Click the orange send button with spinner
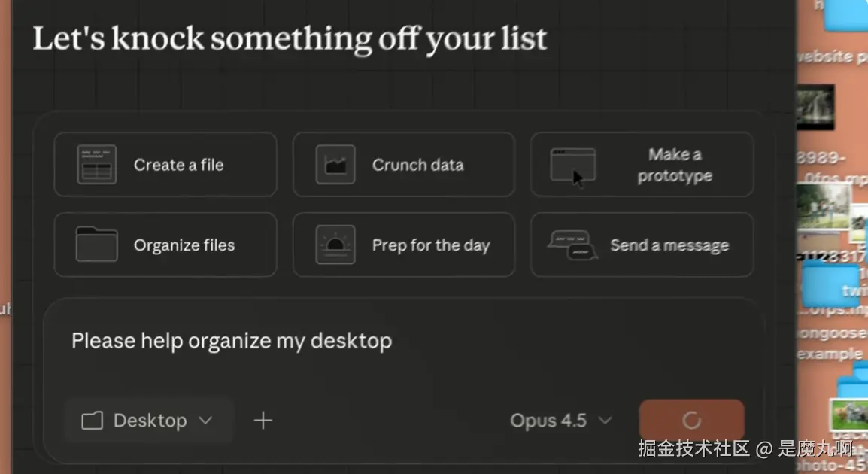 pyautogui.click(x=691, y=420)
